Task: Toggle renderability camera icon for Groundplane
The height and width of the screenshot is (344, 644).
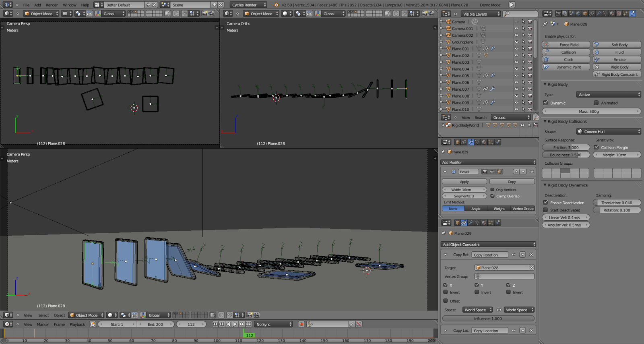Action: pos(530,42)
